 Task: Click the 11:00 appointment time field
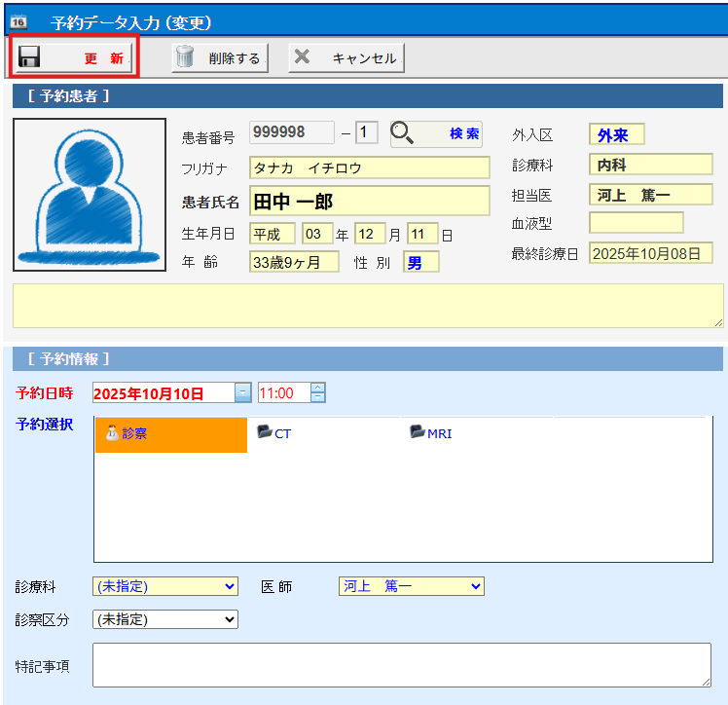(282, 392)
